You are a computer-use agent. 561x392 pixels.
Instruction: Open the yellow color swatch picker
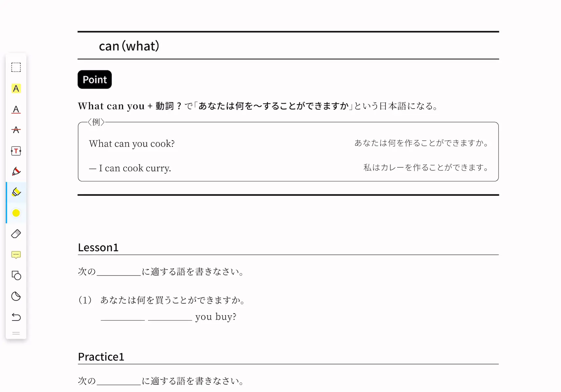[x=16, y=213]
